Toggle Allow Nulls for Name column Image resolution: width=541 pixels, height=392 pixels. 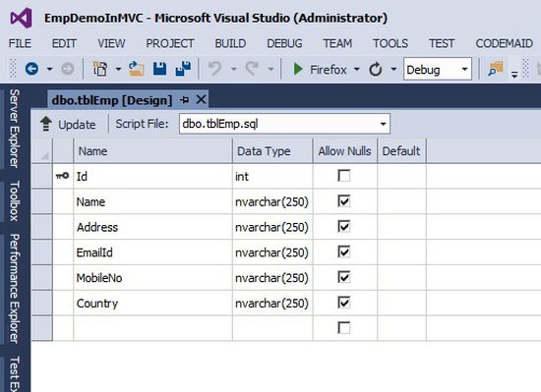[x=344, y=201]
